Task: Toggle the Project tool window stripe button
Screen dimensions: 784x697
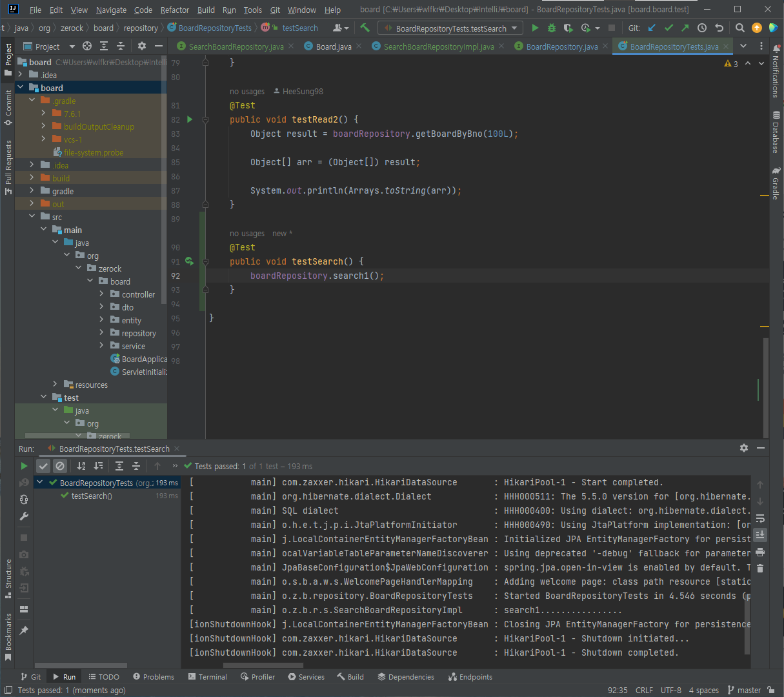Action: pos(8,59)
